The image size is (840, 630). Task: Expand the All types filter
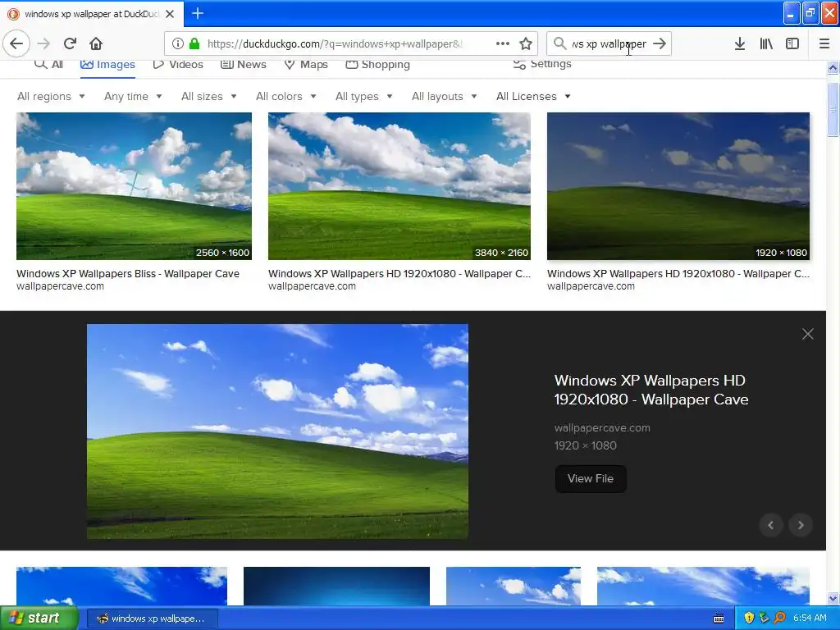click(364, 97)
